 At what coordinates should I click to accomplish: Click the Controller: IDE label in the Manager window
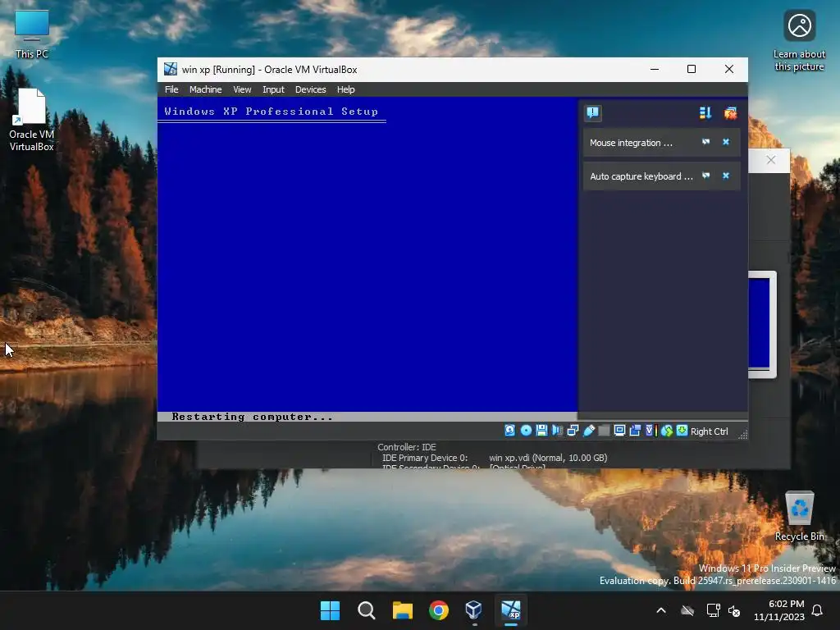tap(407, 447)
